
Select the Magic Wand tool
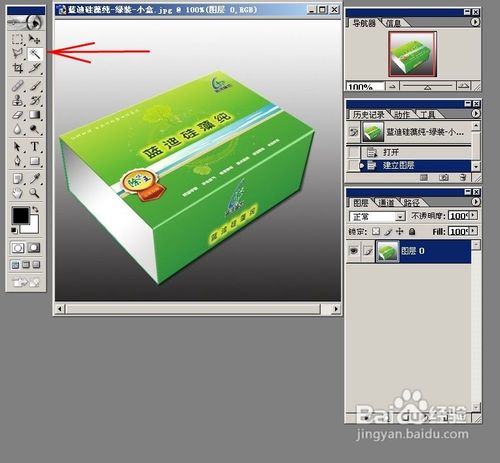click(x=35, y=54)
